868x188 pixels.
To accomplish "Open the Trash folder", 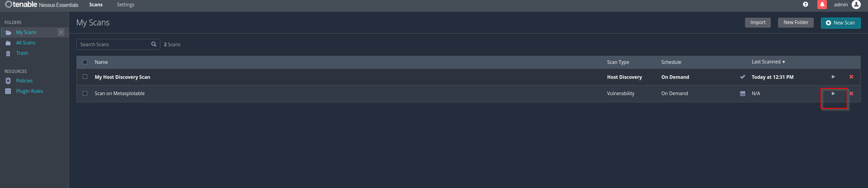I will pyautogui.click(x=22, y=53).
